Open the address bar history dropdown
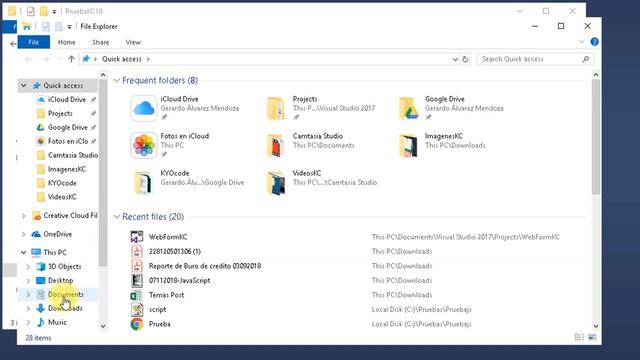 [x=455, y=59]
